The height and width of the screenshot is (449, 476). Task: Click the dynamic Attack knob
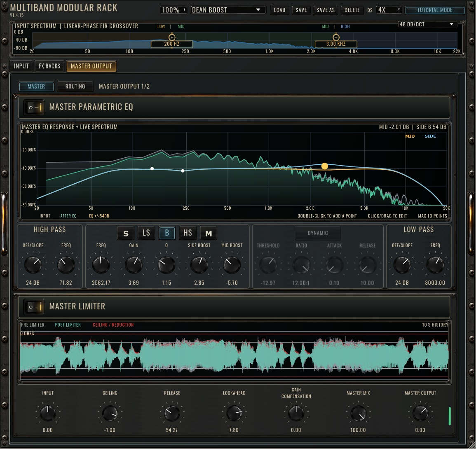(x=334, y=264)
